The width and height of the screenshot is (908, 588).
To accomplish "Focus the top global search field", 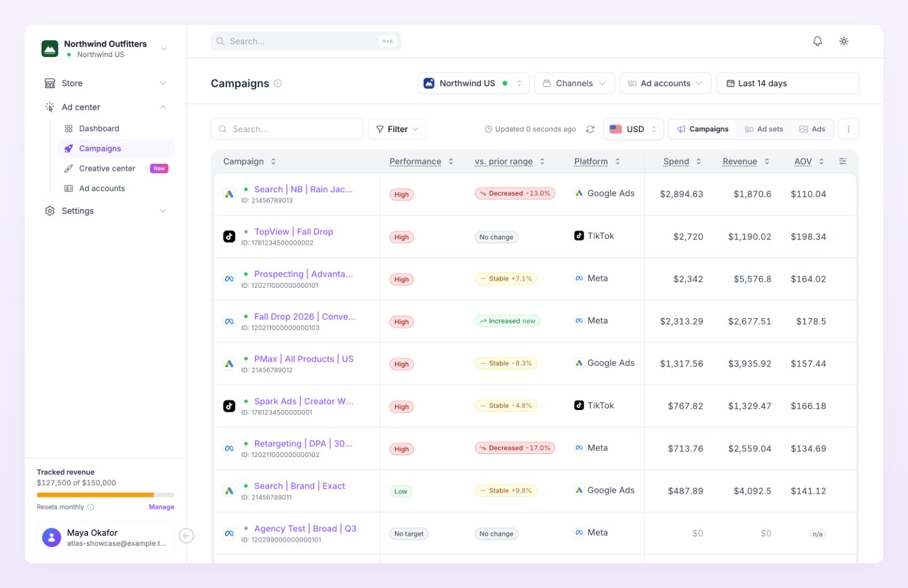I will click(306, 41).
